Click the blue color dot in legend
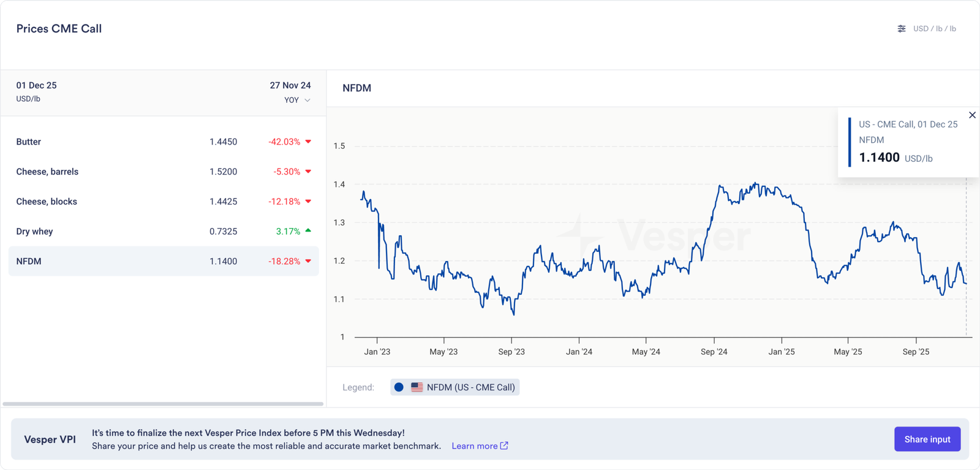The image size is (980, 470). pyautogui.click(x=399, y=387)
